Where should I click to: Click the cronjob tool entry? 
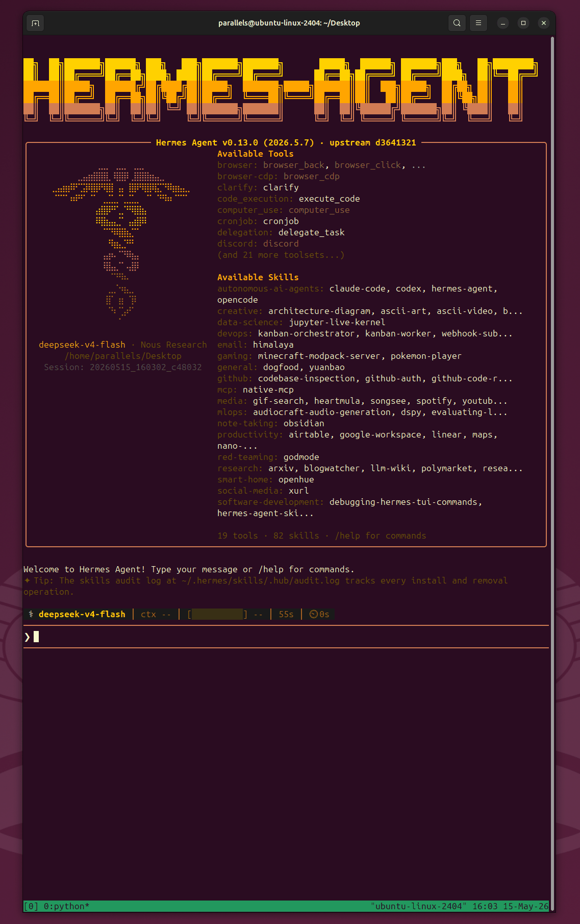(x=281, y=221)
